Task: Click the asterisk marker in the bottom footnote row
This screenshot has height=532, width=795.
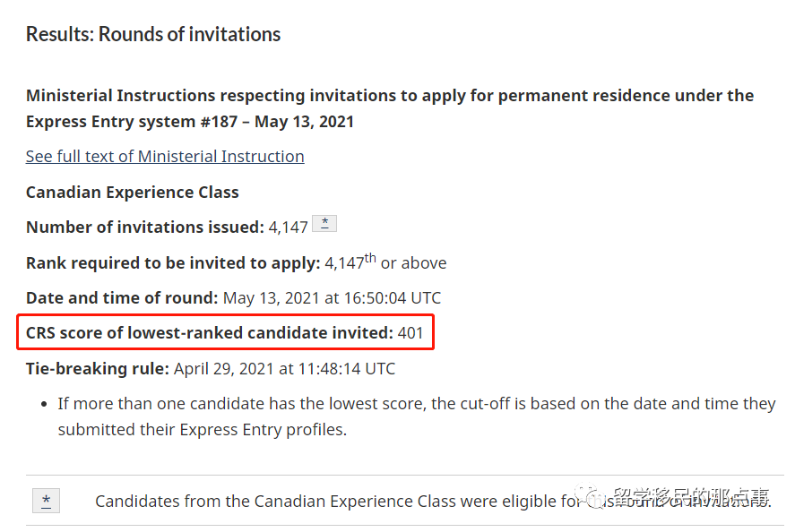Action: (x=46, y=501)
